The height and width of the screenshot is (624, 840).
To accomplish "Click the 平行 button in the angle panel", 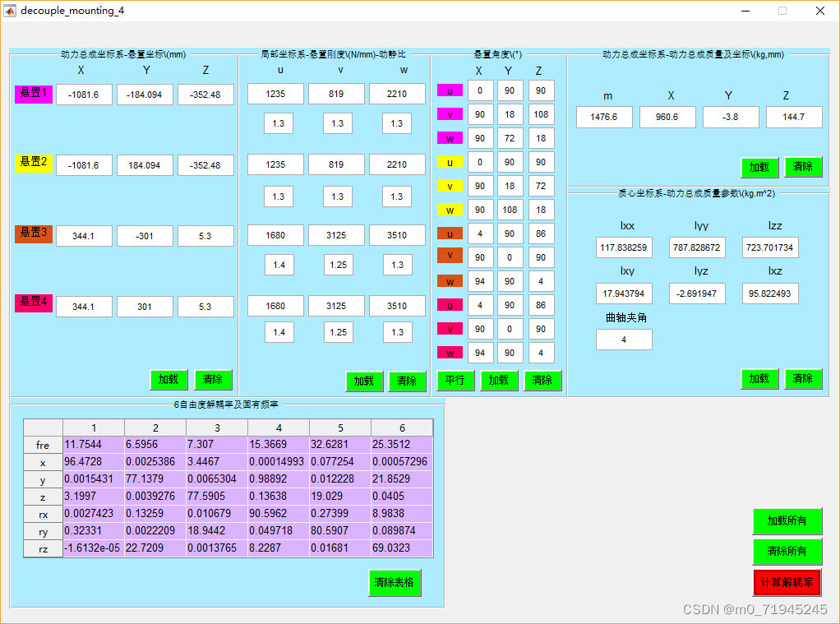I will pyautogui.click(x=455, y=381).
